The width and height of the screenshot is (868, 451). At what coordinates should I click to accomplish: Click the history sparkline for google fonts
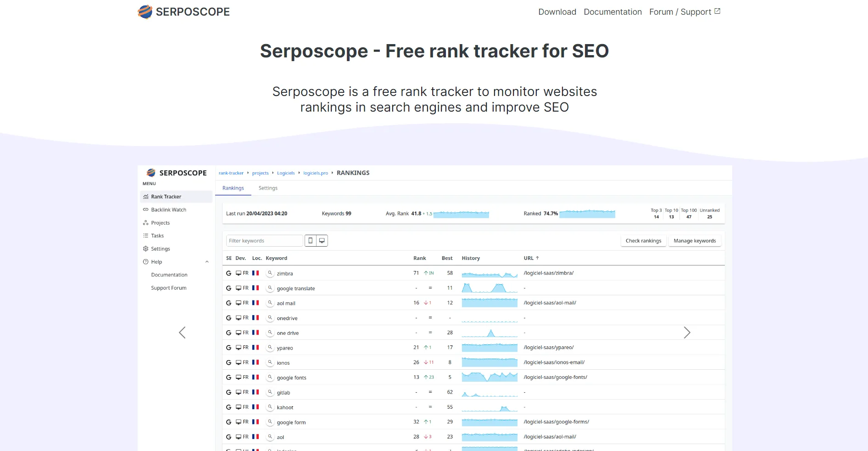(x=490, y=377)
